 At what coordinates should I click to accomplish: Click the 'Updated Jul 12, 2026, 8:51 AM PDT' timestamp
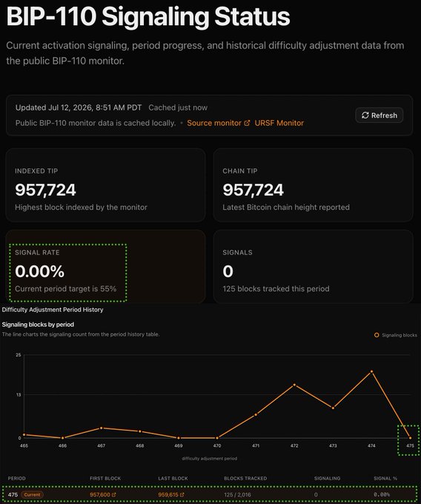79,107
